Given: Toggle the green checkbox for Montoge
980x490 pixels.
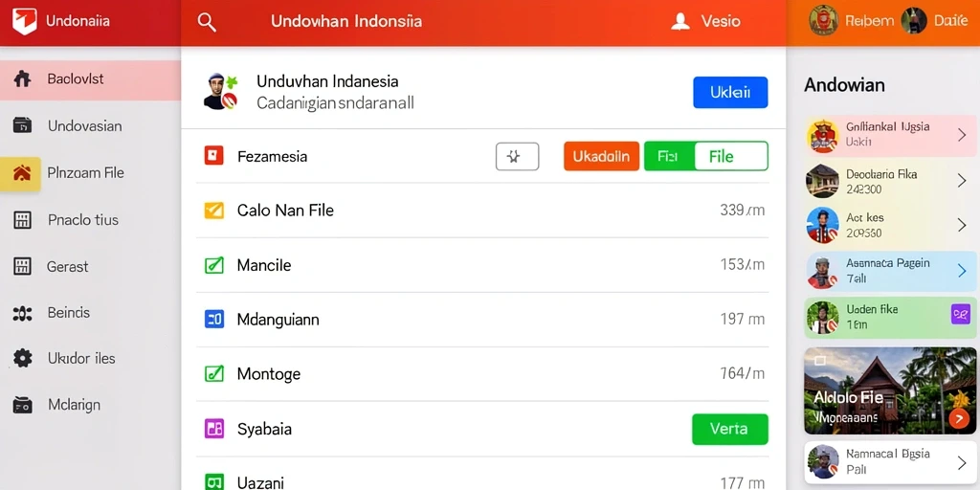Looking at the screenshot, I should [x=213, y=374].
